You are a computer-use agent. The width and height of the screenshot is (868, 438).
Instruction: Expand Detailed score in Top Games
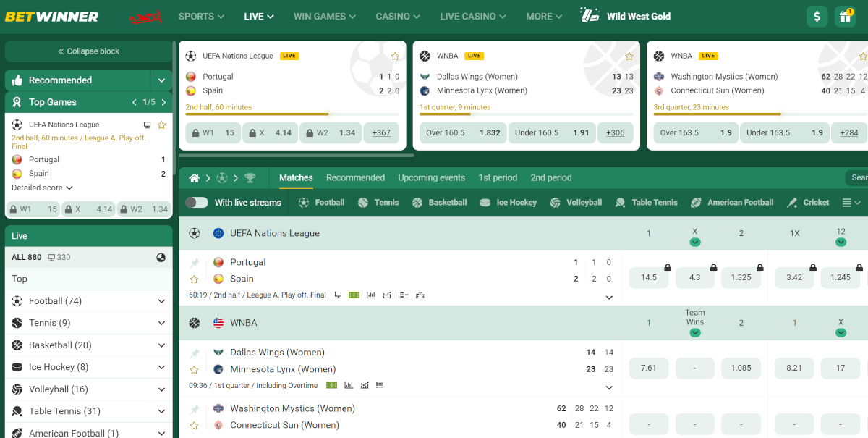pyautogui.click(x=43, y=188)
